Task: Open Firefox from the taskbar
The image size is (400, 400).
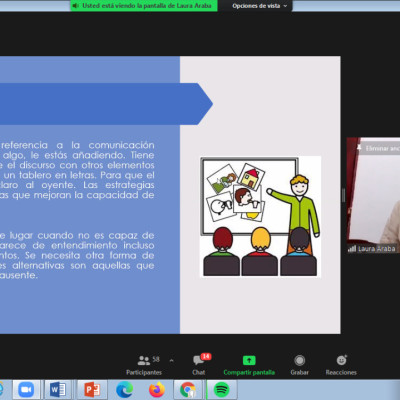Action: tap(157, 390)
